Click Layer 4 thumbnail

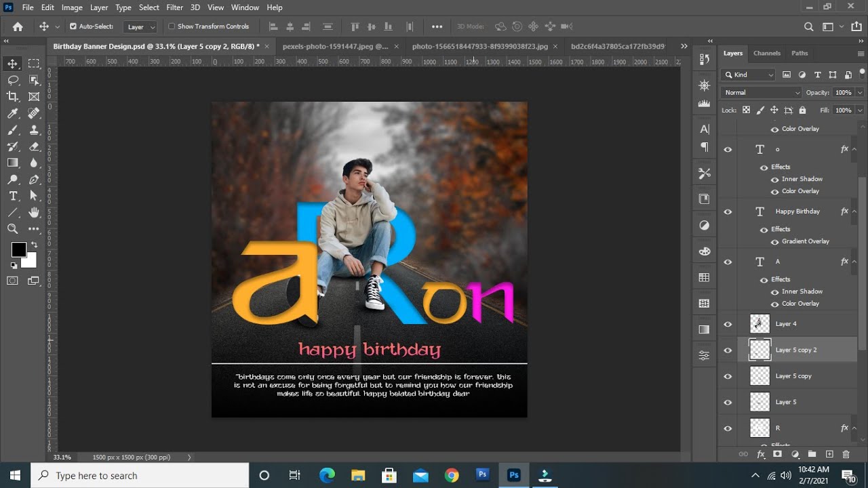759,324
